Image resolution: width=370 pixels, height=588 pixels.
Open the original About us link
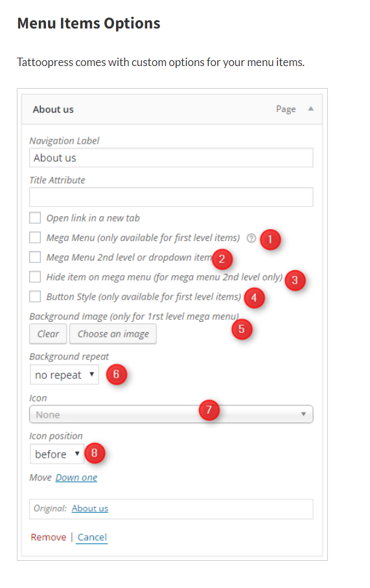point(90,508)
